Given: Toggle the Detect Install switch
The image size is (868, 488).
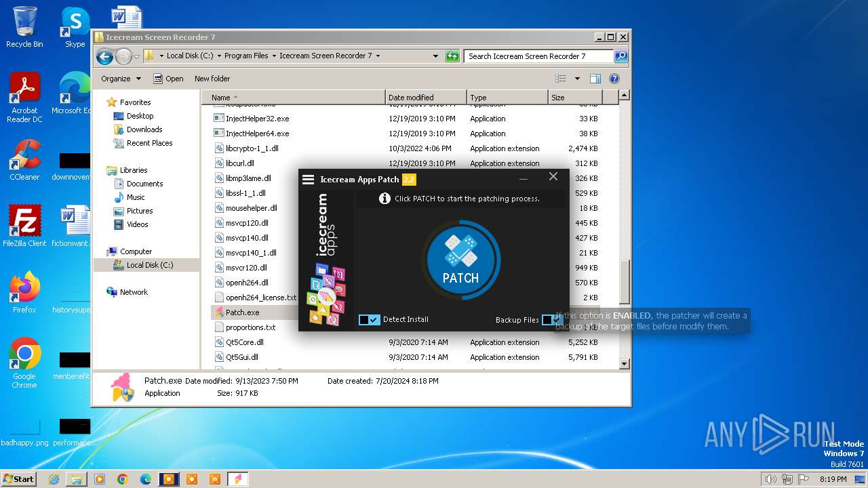Looking at the screenshot, I should [370, 319].
